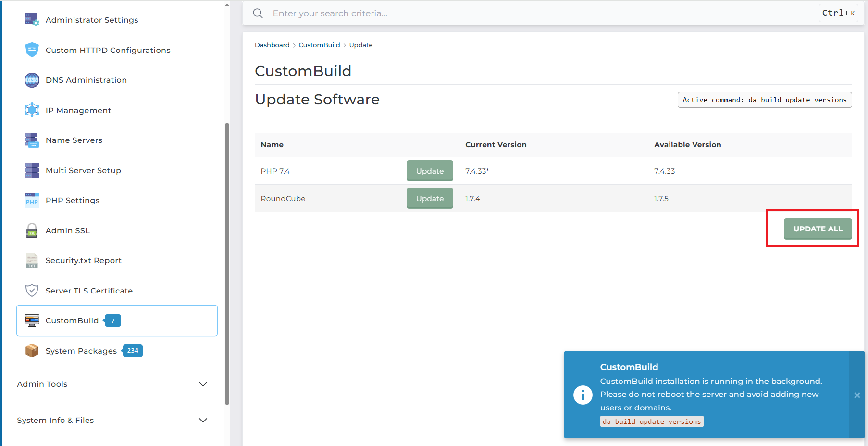Image resolution: width=868 pixels, height=446 pixels.
Task: Open PHP Settings label in sidebar
Action: 73,200
